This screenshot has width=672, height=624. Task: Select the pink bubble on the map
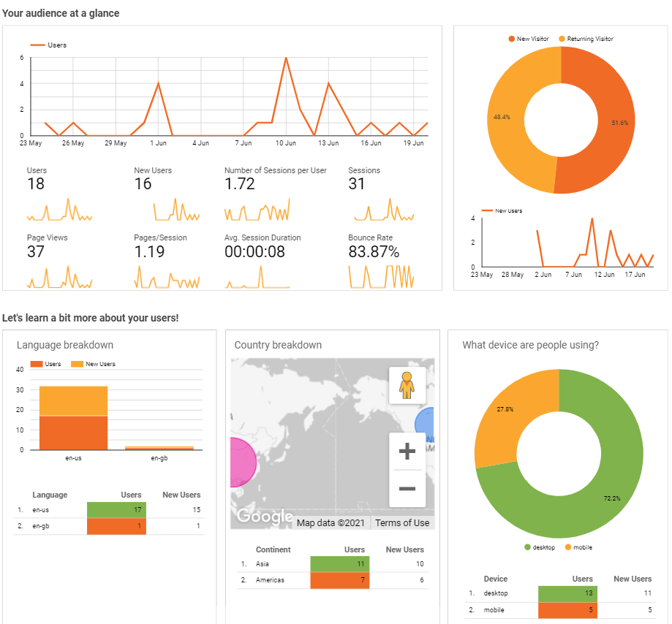(242, 463)
